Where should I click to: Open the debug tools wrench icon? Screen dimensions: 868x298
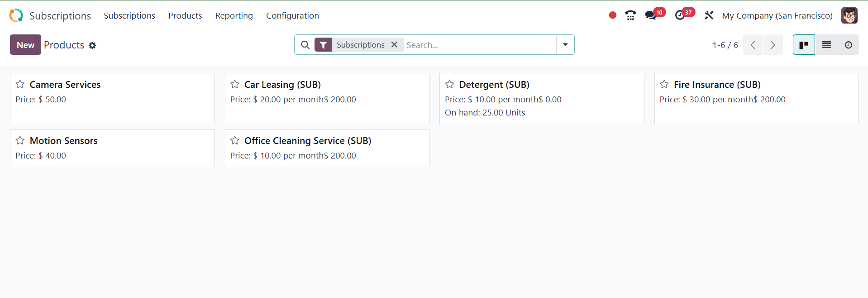click(709, 15)
